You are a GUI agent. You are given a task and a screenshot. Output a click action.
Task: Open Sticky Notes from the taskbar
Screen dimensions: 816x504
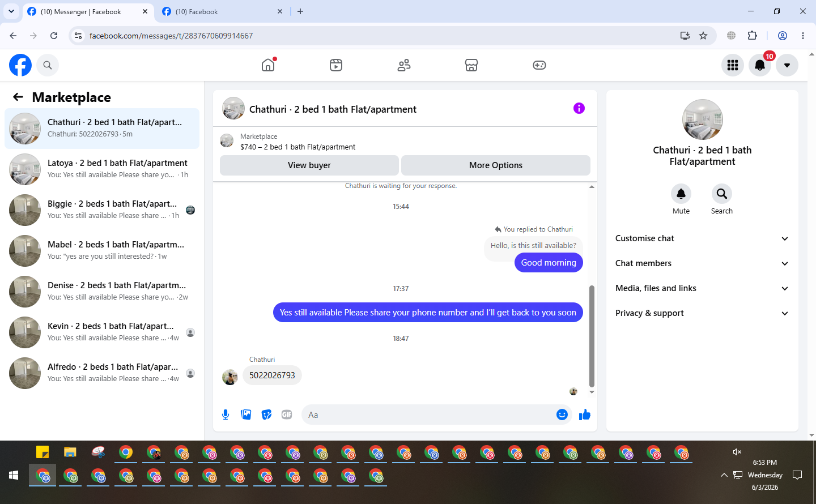(x=42, y=452)
